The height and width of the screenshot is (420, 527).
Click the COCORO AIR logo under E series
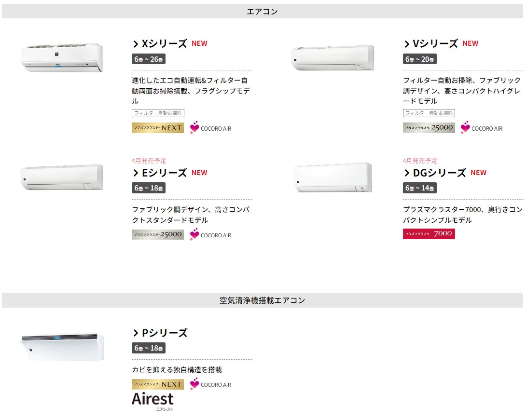pyautogui.click(x=210, y=235)
